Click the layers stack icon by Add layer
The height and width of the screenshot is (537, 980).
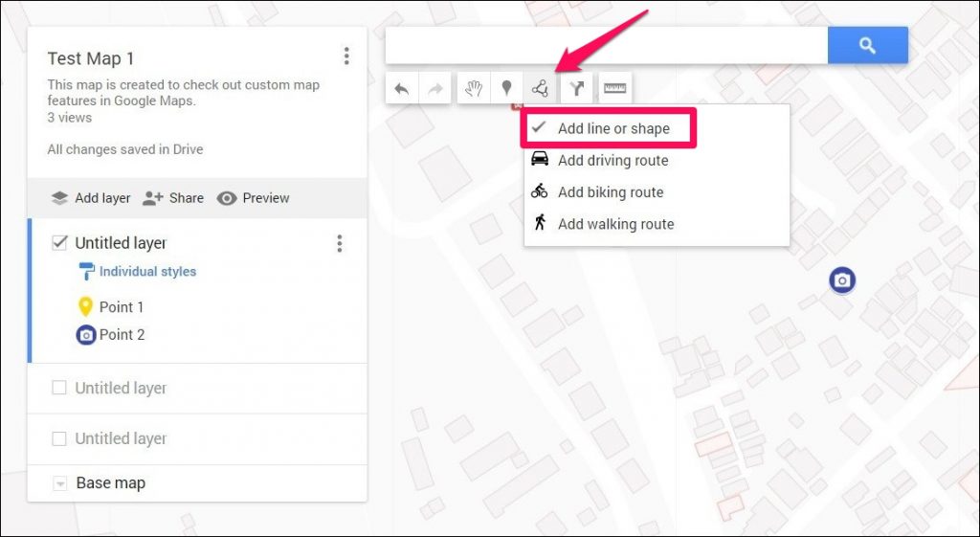pyautogui.click(x=59, y=198)
